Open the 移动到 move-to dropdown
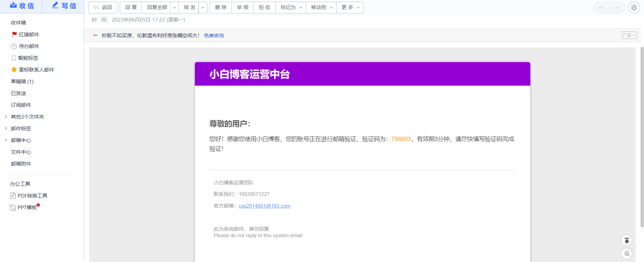 321,7
